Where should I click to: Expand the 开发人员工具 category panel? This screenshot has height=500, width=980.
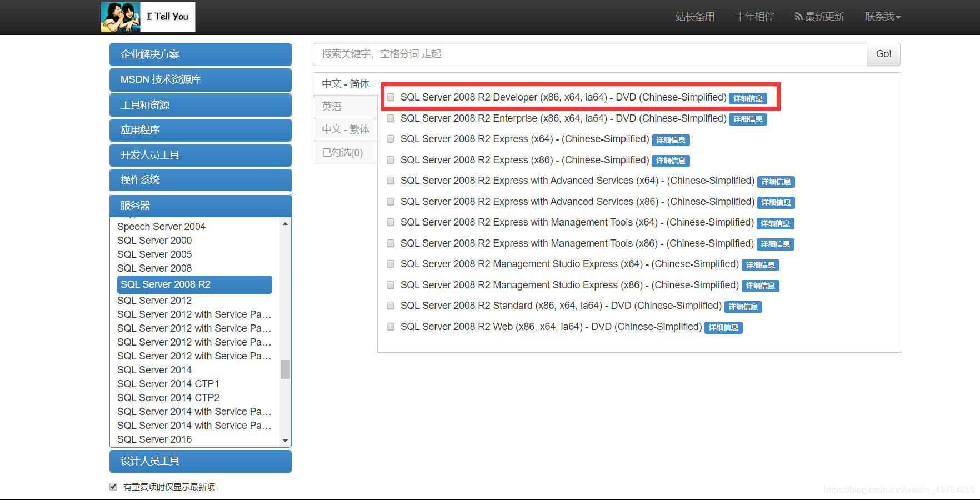[201, 155]
